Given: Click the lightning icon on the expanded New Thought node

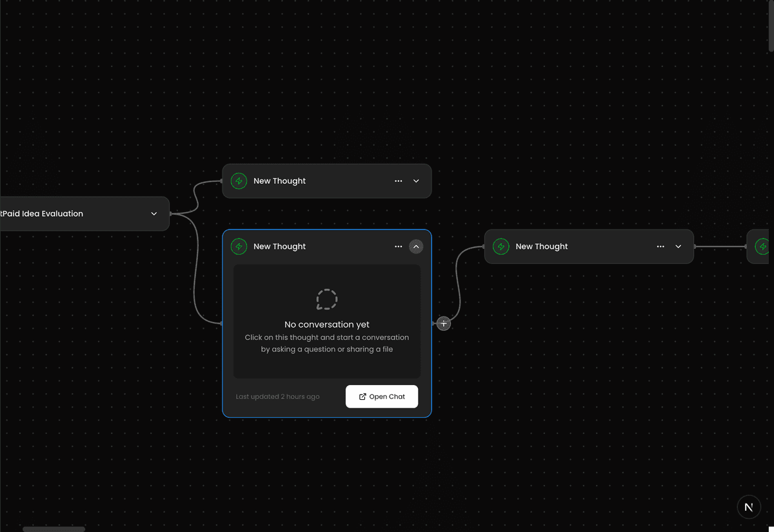Looking at the screenshot, I should (239, 246).
